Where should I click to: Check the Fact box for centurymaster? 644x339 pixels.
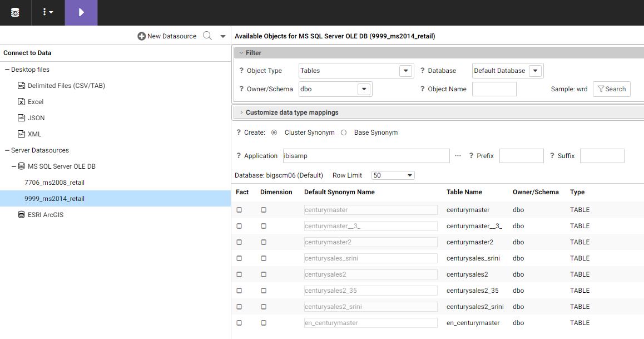[239, 210]
